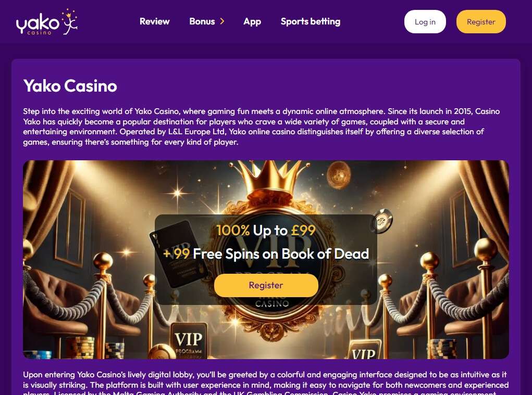Click the dancing stick figure logo icon

(69, 22)
